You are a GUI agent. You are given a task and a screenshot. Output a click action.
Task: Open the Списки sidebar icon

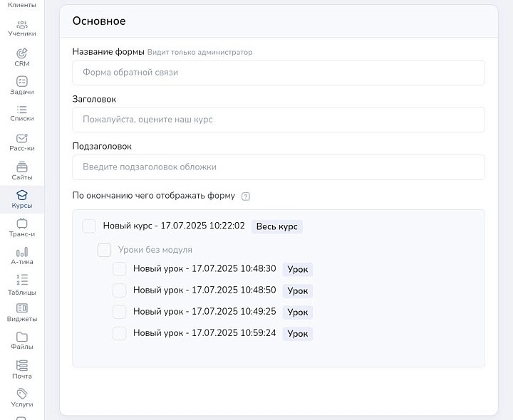[x=21, y=110]
